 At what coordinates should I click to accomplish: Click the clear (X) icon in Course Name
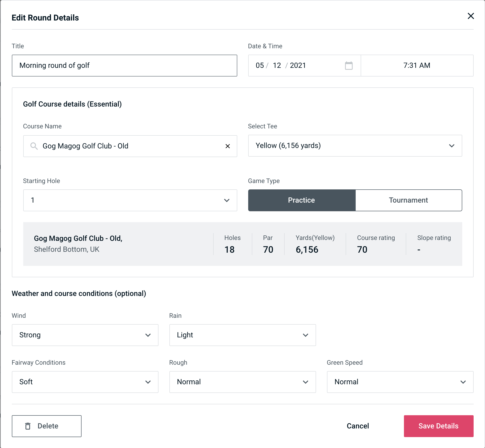coord(228,146)
